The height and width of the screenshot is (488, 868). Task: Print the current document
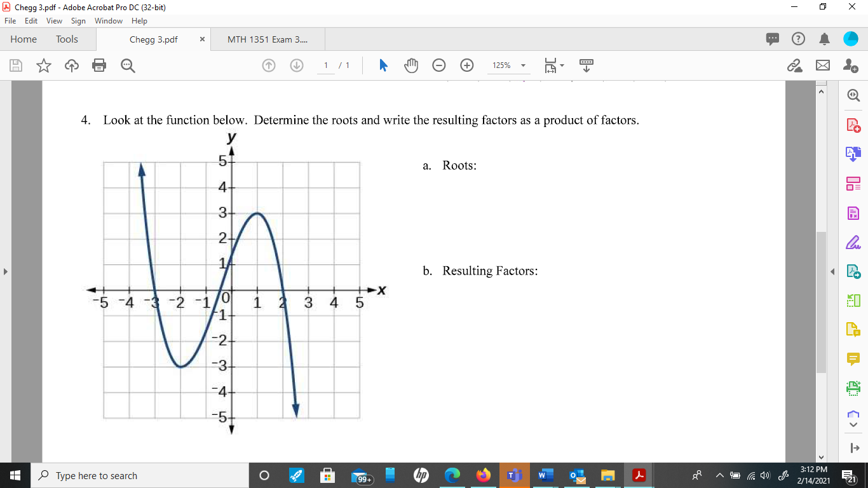[99, 65]
